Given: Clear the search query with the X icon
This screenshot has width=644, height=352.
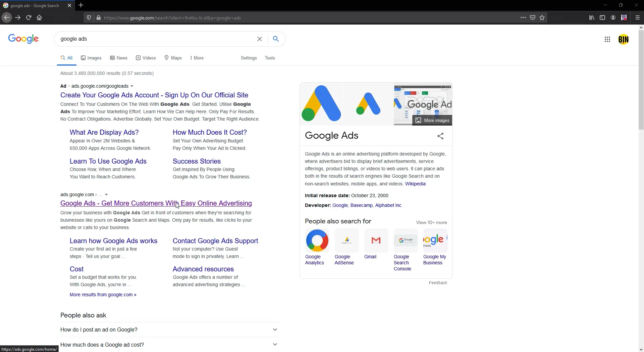Looking at the screenshot, I should 260,39.
